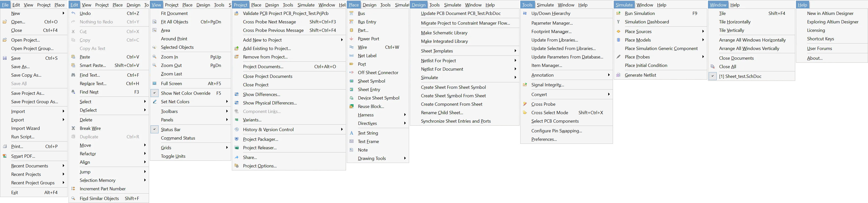This screenshot has width=868, height=203.
Task: Select Project Options entry
Action: [260, 166]
